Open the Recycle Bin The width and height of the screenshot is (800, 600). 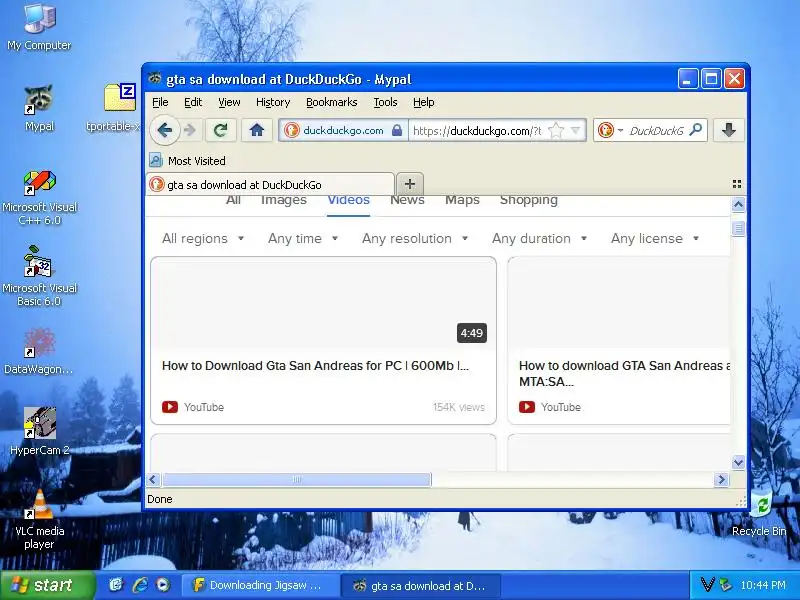pyautogui.click(x=759, y=513)
